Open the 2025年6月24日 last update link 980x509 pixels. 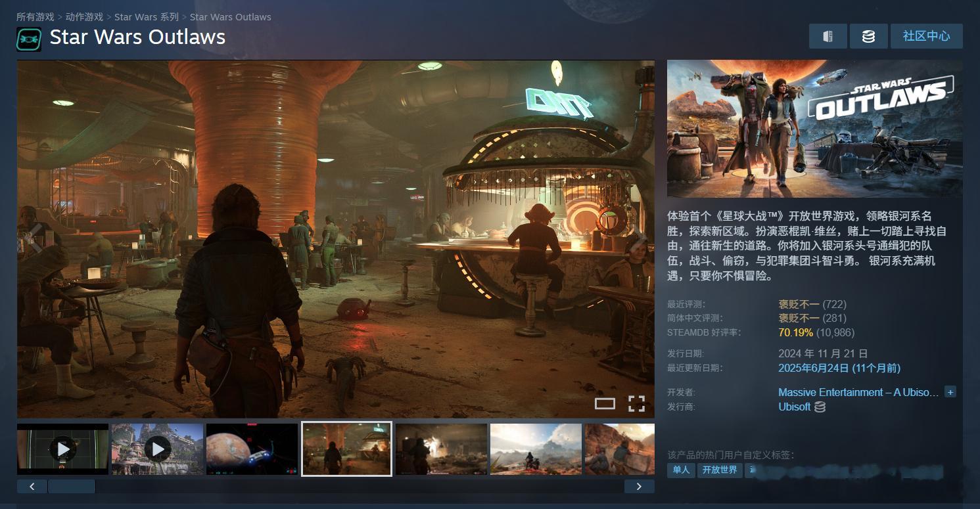coord(839,368)
